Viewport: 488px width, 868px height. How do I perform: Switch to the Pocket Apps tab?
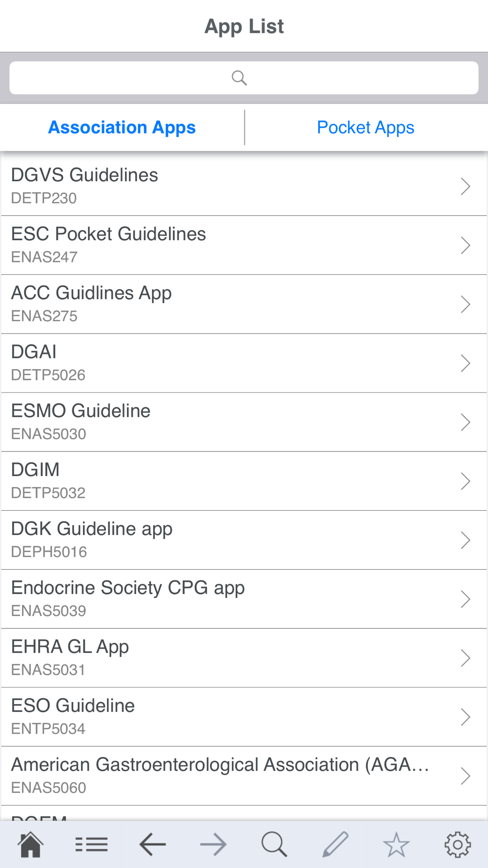pos(366,127)
